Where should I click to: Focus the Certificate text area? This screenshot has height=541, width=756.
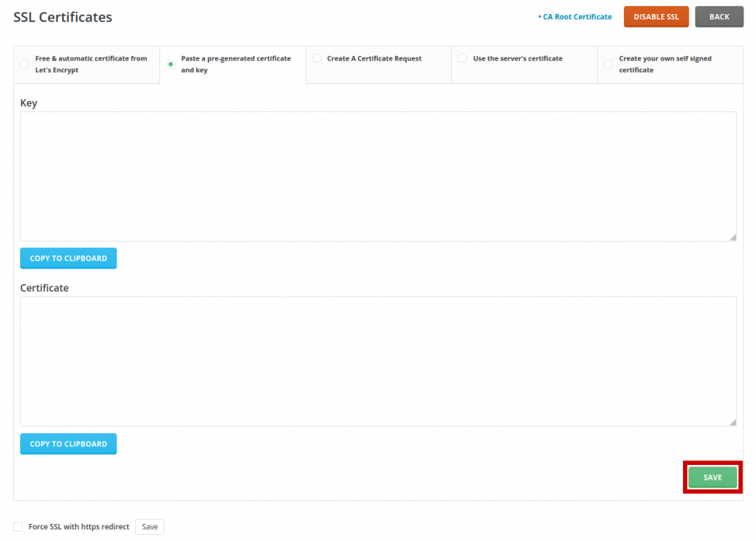click(378, 362)
